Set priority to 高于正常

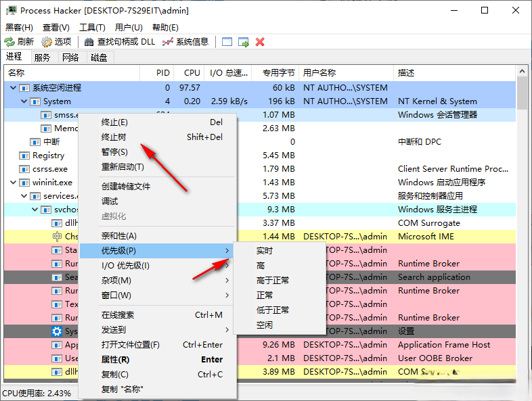click(280, 281)
